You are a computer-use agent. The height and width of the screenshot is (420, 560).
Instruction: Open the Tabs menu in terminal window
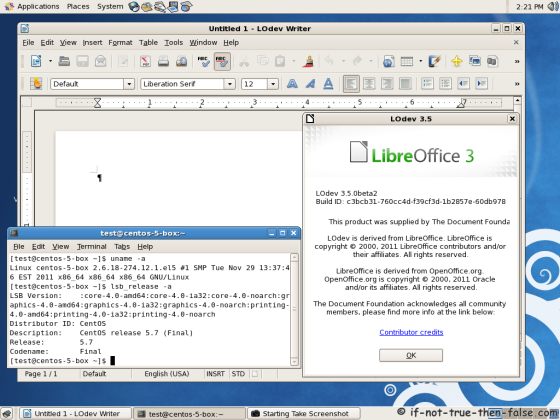pos(122,246)
